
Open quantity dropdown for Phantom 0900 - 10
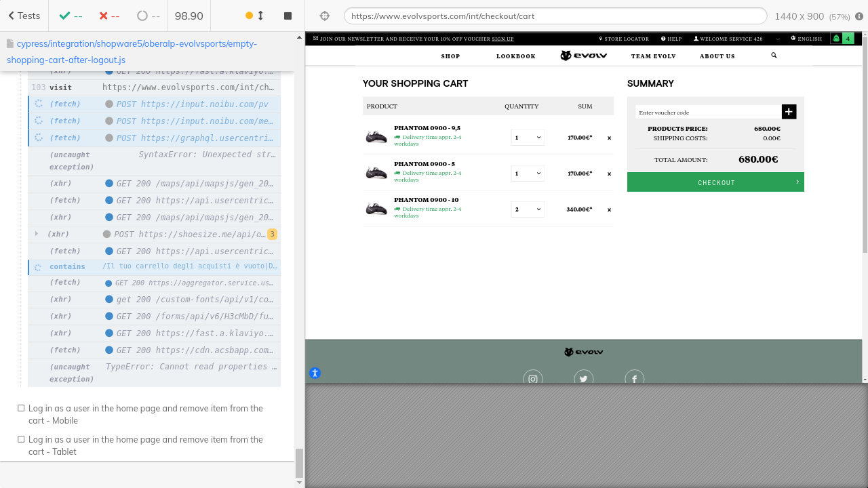coord(528,209)
